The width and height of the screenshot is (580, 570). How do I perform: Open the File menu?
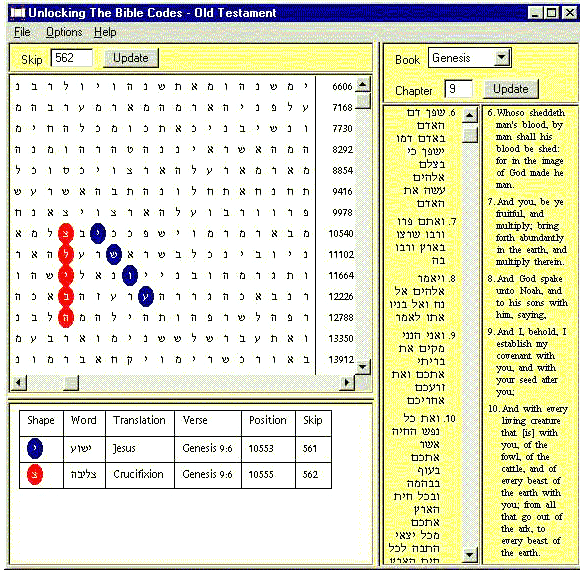pos(22,32)
